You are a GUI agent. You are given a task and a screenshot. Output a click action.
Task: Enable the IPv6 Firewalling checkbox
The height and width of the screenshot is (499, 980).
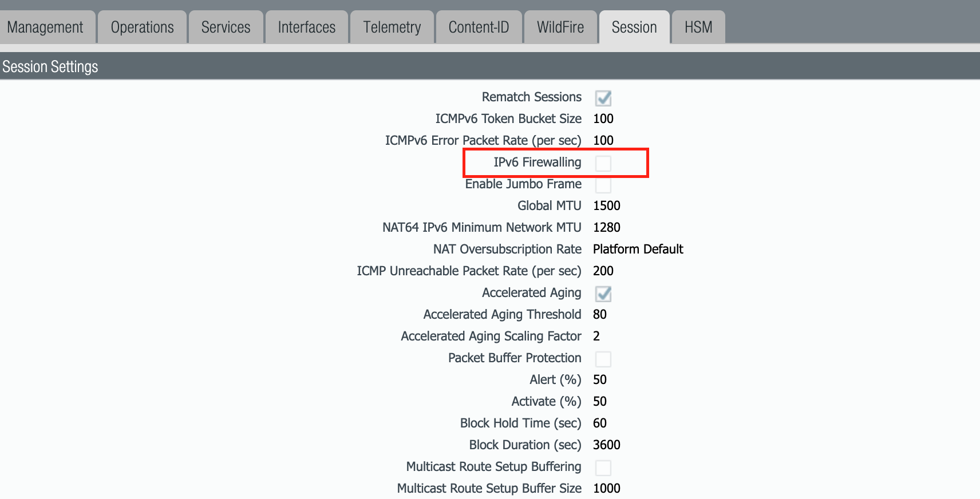603,164
